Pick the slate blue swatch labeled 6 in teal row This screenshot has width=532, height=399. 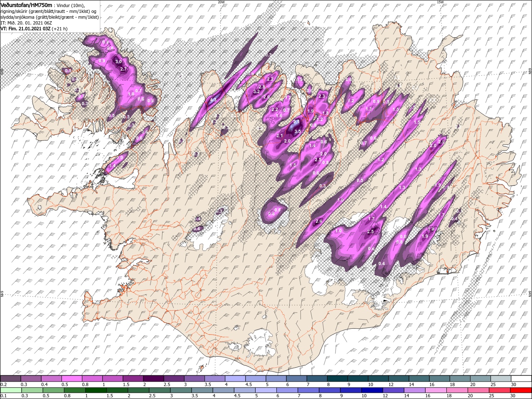tap(297, 378)
